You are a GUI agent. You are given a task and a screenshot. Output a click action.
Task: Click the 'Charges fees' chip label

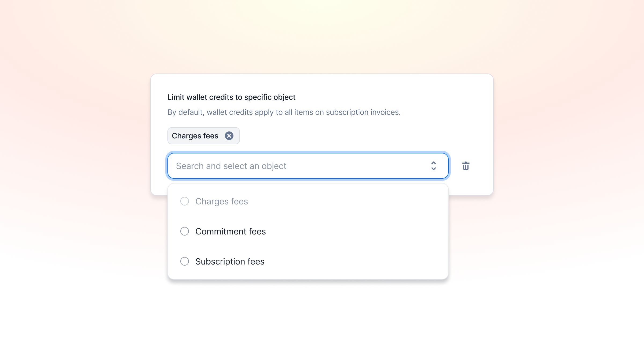click(195, 136)
